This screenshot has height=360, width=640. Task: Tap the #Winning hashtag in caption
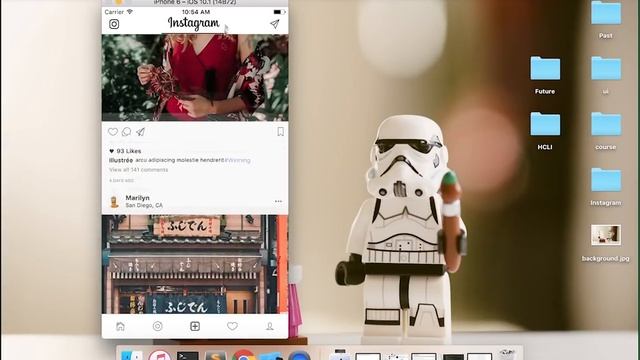coord(238,160)
